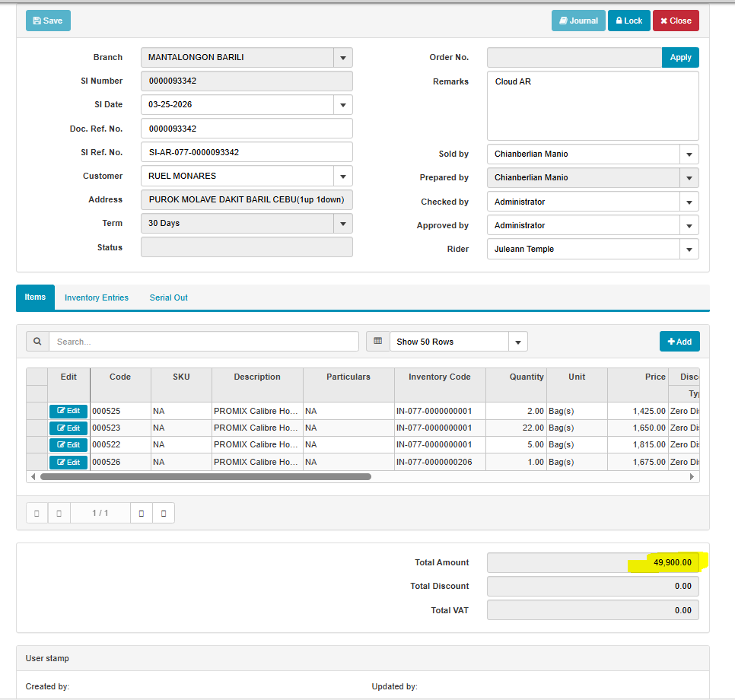Switch to the Inventory Entries tab
This screenshot has height=700, width=735.
pyautogui.click(x=97, y=297)
